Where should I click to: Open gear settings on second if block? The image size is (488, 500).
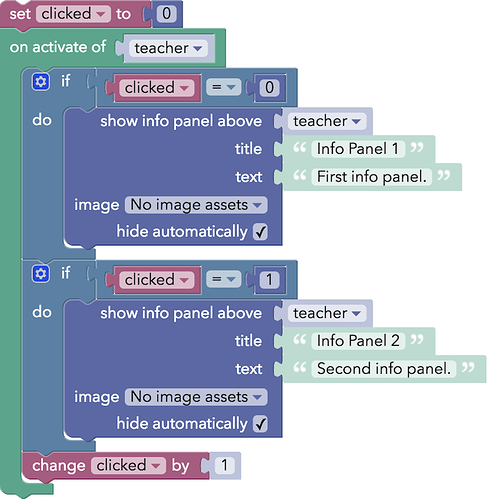(x=41, y=274)
